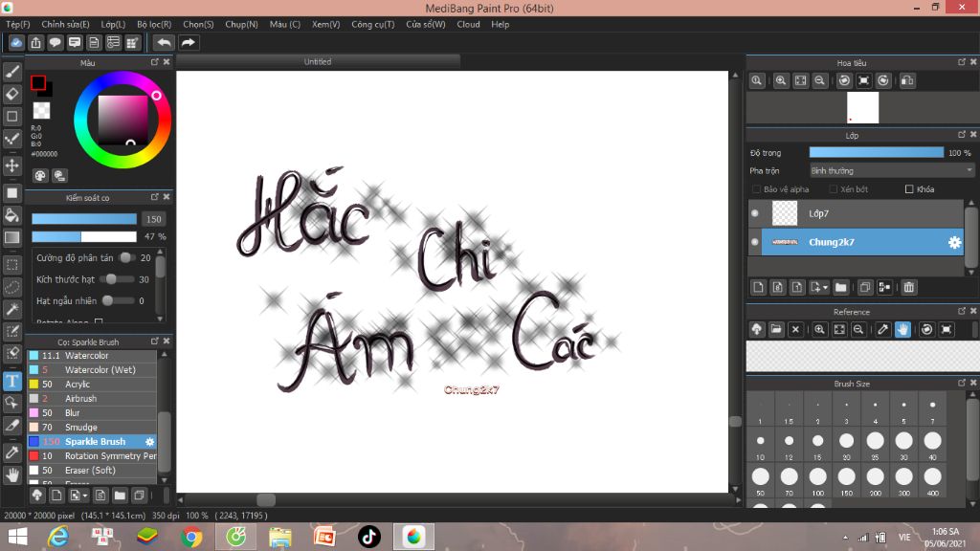Select the Brush tool in left toolbar
The height and width of the screenshot is (551, 980).
(11, 73)
